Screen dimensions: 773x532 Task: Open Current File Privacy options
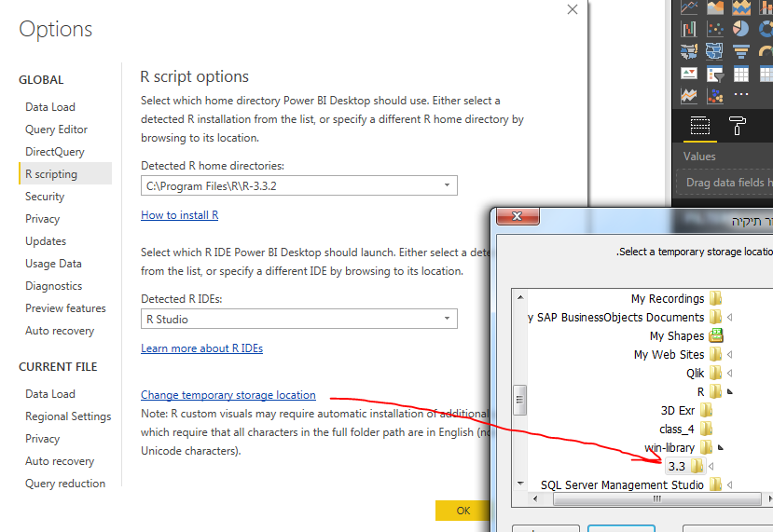(x=42, y=439)
